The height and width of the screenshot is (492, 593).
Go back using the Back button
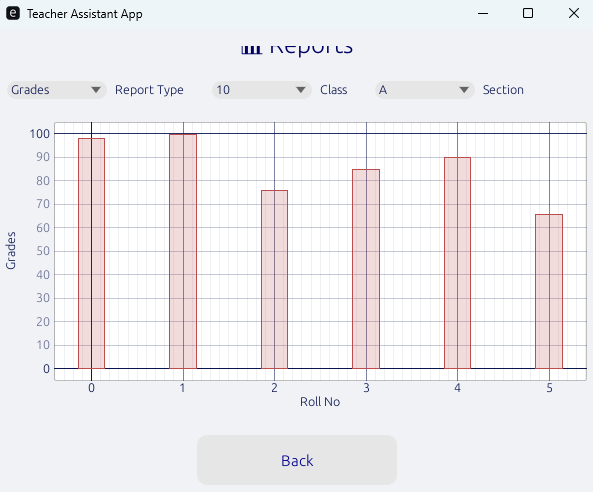pos(297,460)
